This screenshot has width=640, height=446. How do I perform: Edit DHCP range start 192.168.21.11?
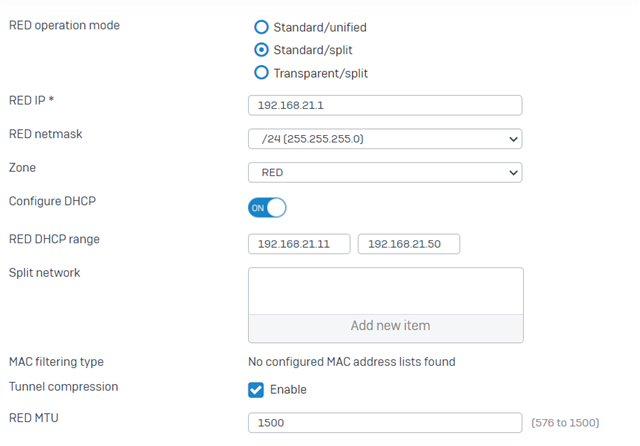click(x=299, y=244)
